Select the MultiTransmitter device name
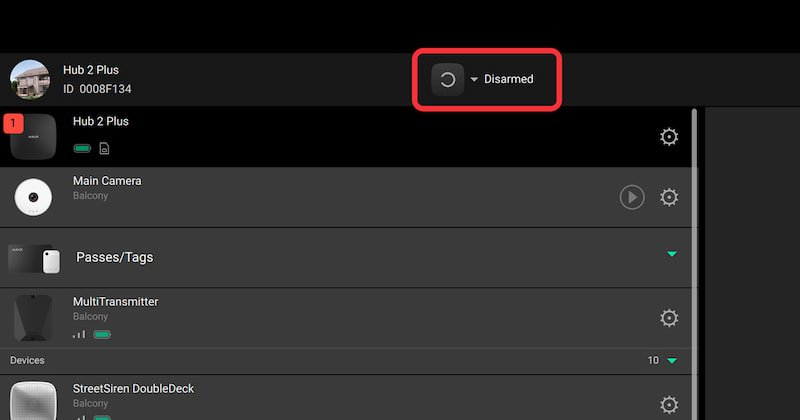Image resolution: width=800 pixels, height=420 pixels. click(116, 302)
